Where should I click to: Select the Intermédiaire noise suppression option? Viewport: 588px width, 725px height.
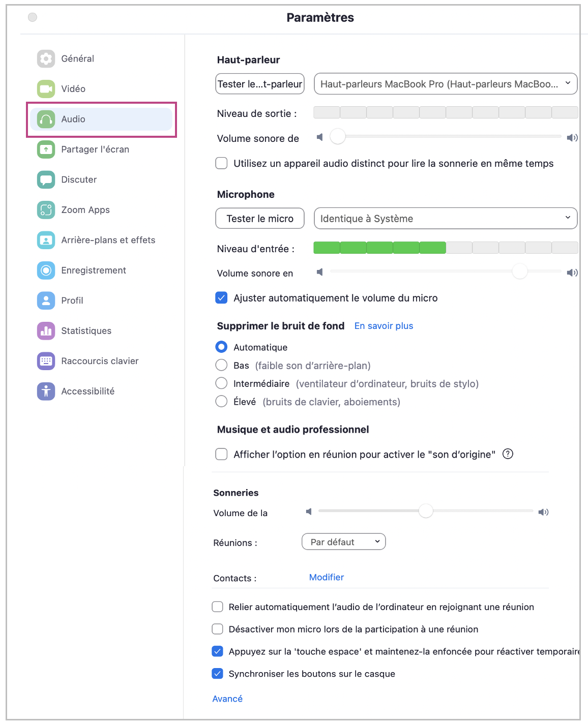point(221,383)
